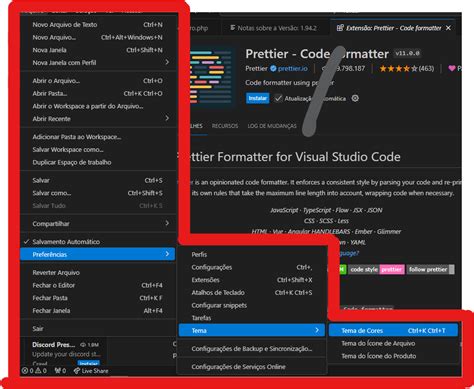The height and width of the screenshot is (389, 474).
Task: Choose Configurar snippets entry
Action: [x=252, y=305]
